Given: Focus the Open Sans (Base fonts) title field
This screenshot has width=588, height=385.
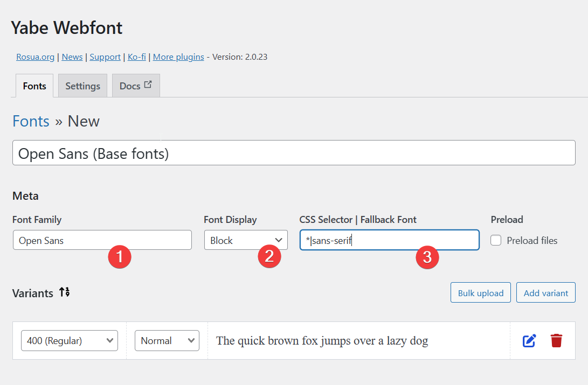Looking at the screenshot, I should click(x=294, y=153).
